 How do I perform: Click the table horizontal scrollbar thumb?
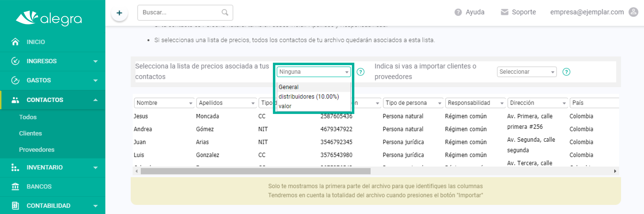255,171
